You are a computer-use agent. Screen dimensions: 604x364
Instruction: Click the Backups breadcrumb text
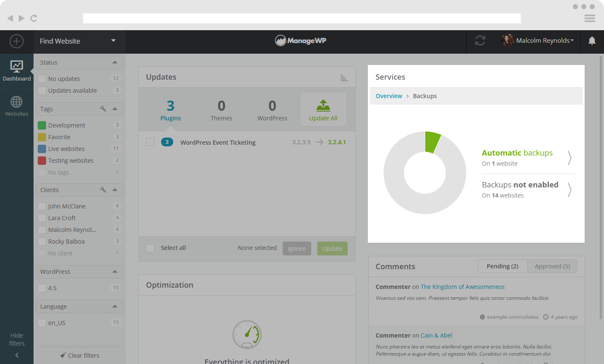(x=425, y=96)
